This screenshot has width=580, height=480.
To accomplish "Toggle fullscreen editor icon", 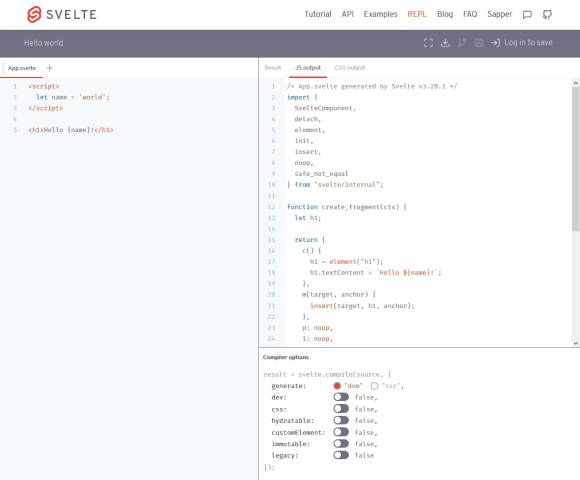I will (x=428, y=43).
